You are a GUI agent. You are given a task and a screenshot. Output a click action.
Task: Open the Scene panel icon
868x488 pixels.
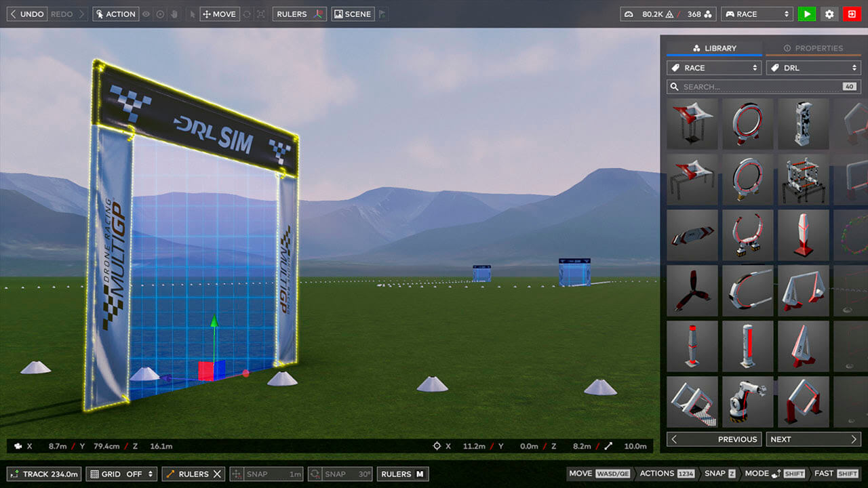[352, 14]
